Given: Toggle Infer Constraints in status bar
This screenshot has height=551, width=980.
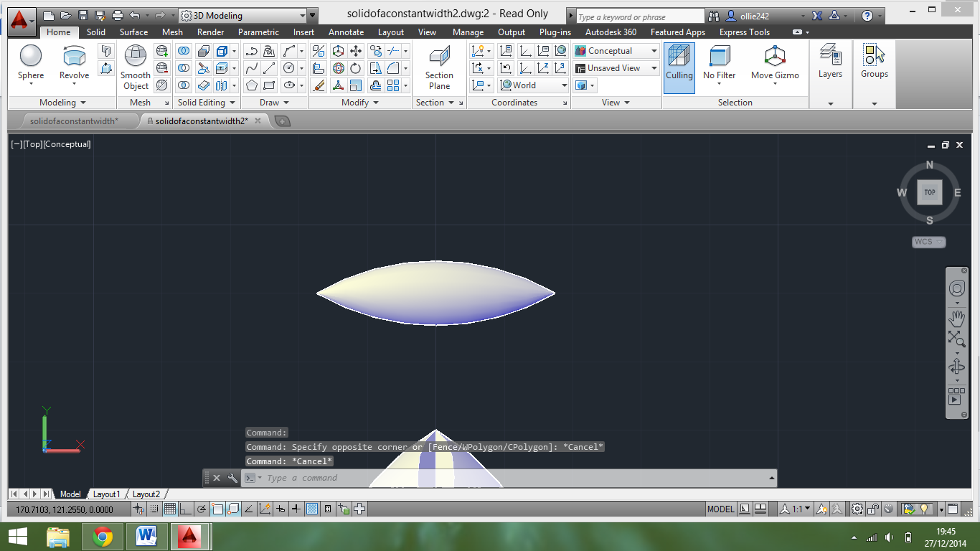Looking at the screenshot, I should tap(138, 509).
